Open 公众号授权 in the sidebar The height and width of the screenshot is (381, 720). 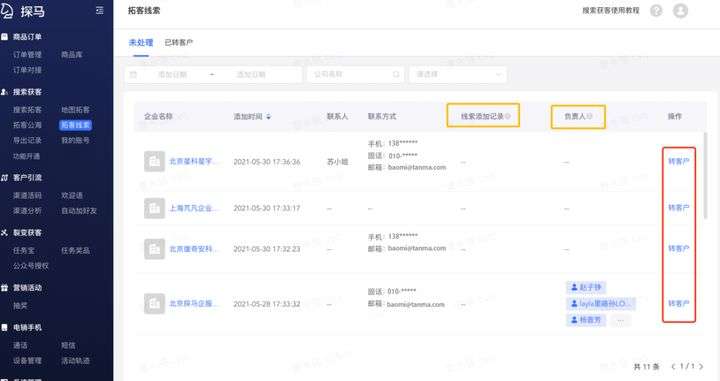[31, 266]
